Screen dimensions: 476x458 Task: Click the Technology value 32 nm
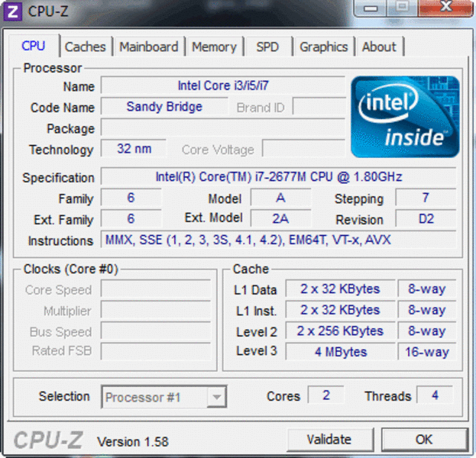(134, 149)
